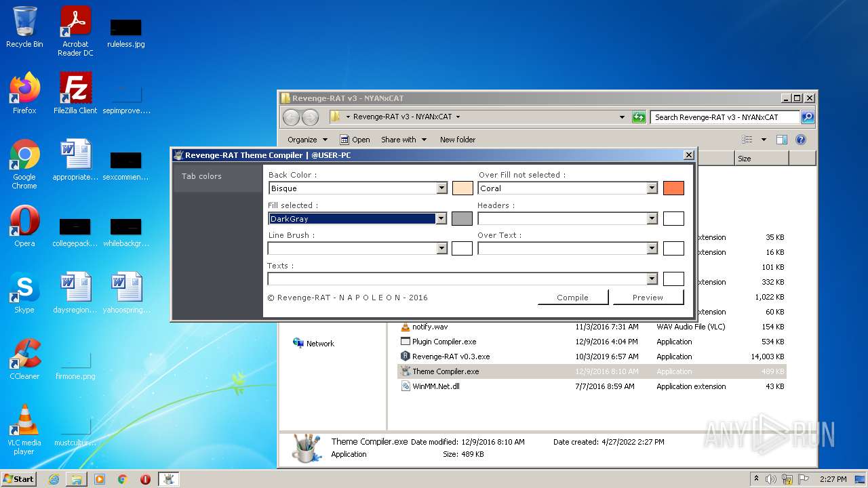The width and height of the screenshot is (868, 488).
Task: Launch Acrobat Reader DC from the desktop
Action: (x=75, y=31)
